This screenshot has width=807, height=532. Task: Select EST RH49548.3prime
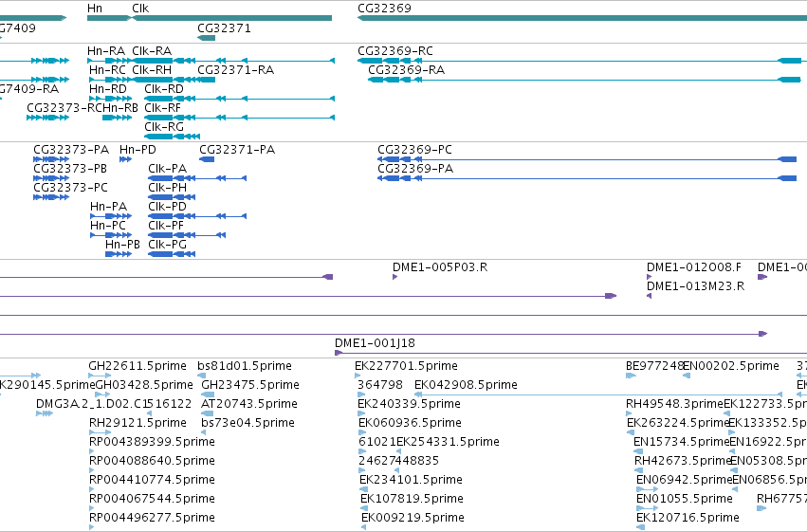tap(675, 404)
